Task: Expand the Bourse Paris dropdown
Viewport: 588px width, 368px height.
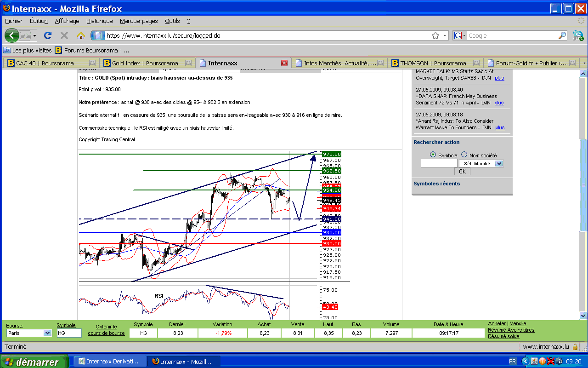Action: pyautogui.click(x=47, y=333)
